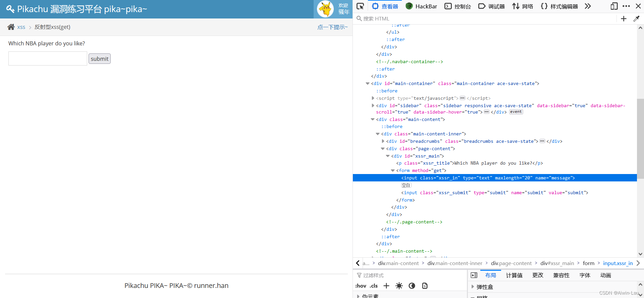Expand the sidebar div node

[373, 106]
